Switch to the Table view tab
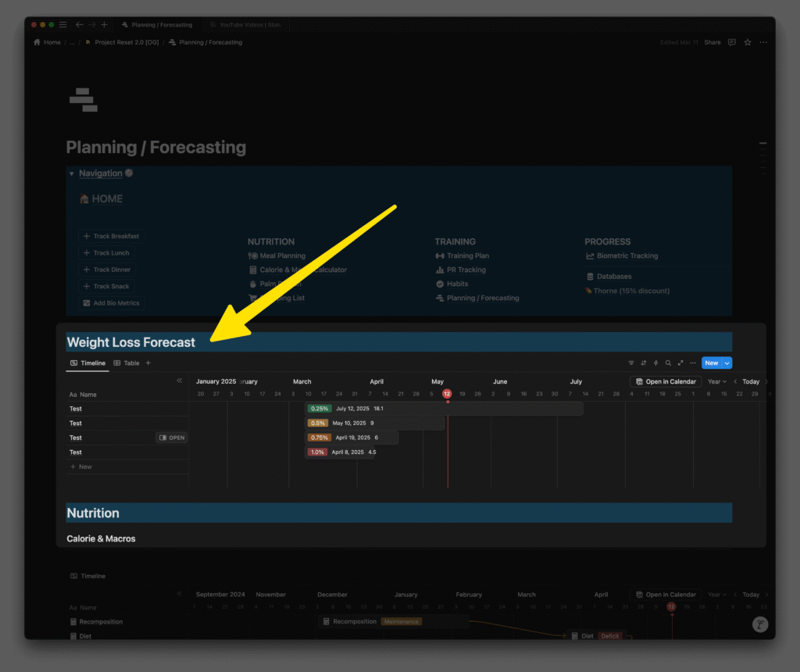This screenshot has height=672, width=800. coord(127,363)
